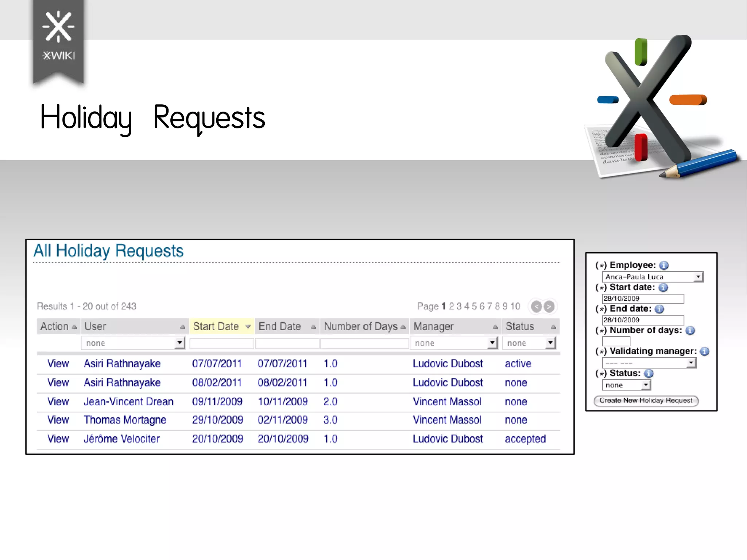Image resolution: width=747 pixels, height=560 pixels.
Task: Open Employee dropdown showing Anca-Paula Luca
Action: (x=653, y=277)
